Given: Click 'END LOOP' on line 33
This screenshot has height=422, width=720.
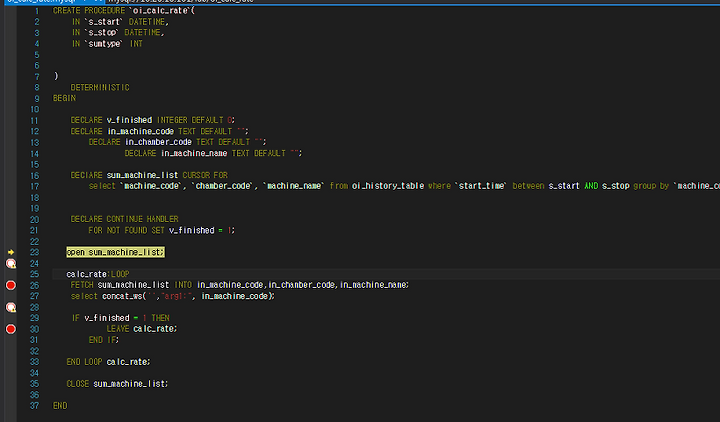Looking at the screenshot, I should point(84,362).
